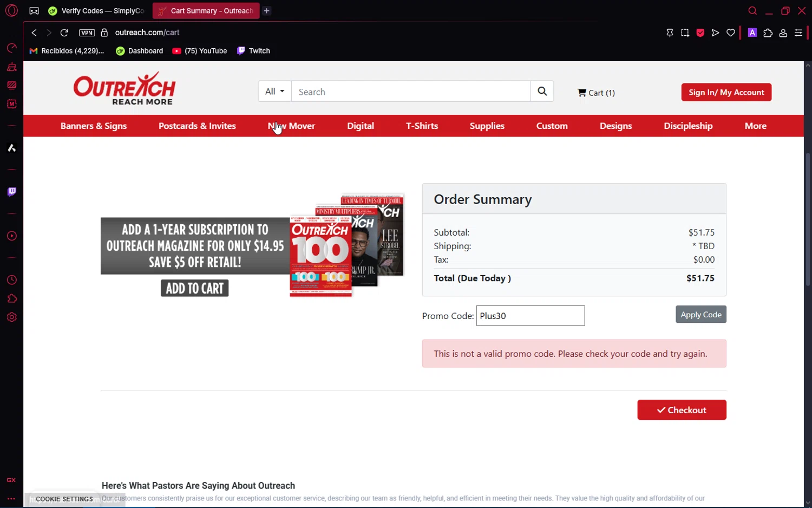Click the Outreach magazine covers image

tap(347, 245)
